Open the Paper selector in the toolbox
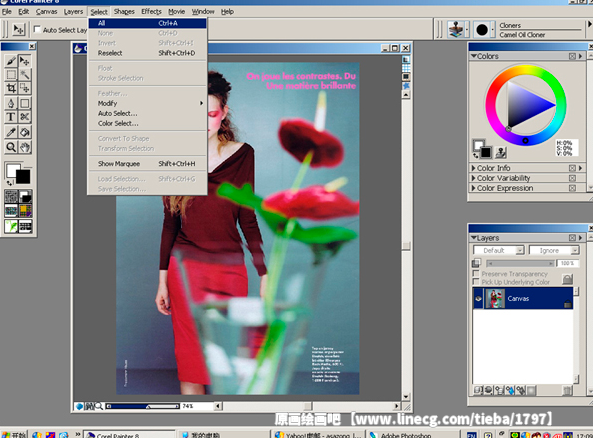The image size is (593, 438). pos(11,196)
